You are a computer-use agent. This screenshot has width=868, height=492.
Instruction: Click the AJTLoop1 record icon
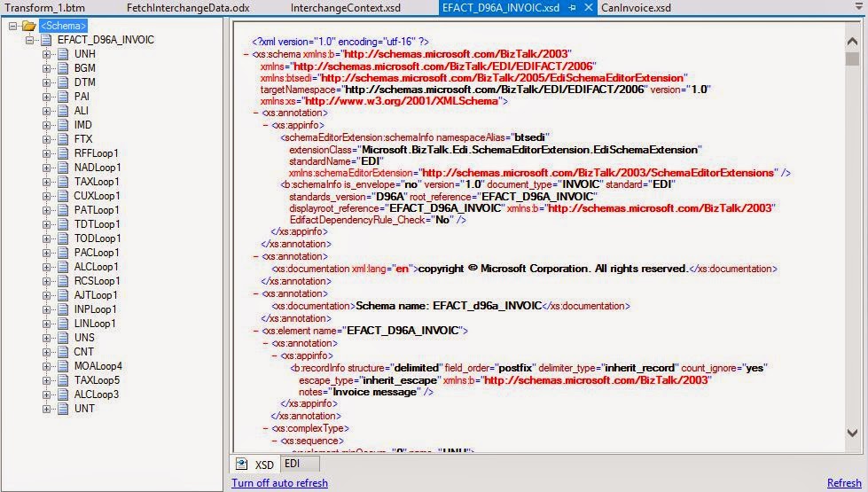pos(63,295)
